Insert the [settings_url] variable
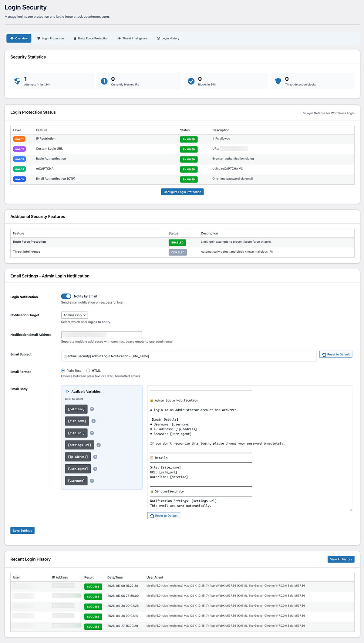The width and height of the screenshot is (364, 643). pyautogui.click(x=79, y=445)
